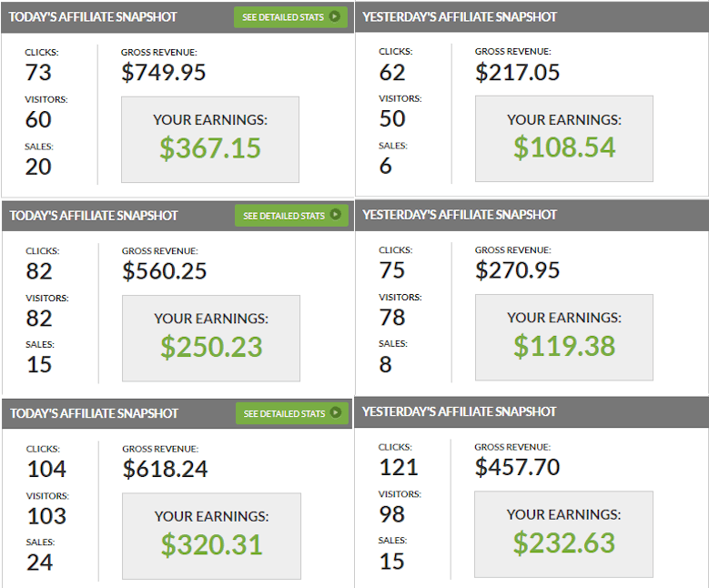Select the 121 clicks count
The image size is (709, 588).
coord(398,468)
